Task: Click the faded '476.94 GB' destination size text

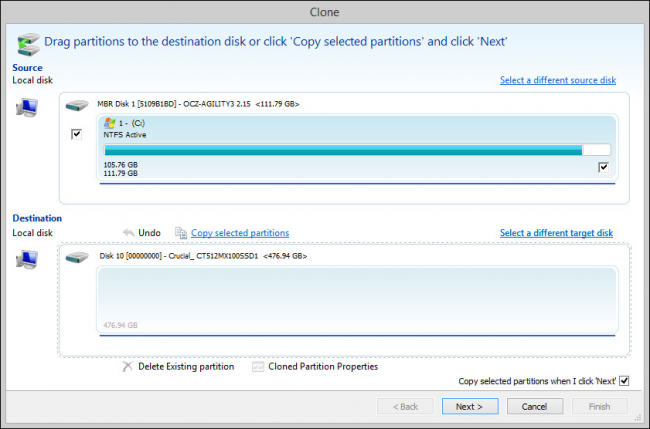Action: tap(120, 325)
